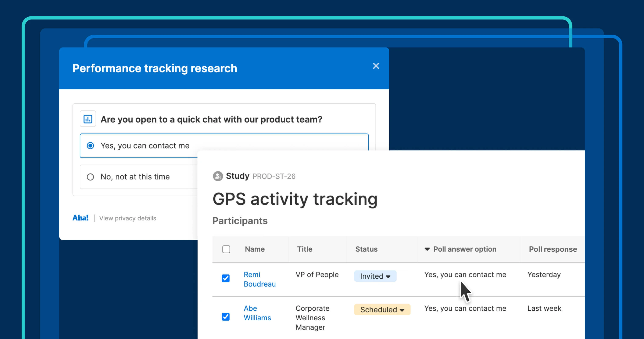644x339 pixels.
Task: Select 'Yes, you can contact me' radio button
Action: coord(90,146)
